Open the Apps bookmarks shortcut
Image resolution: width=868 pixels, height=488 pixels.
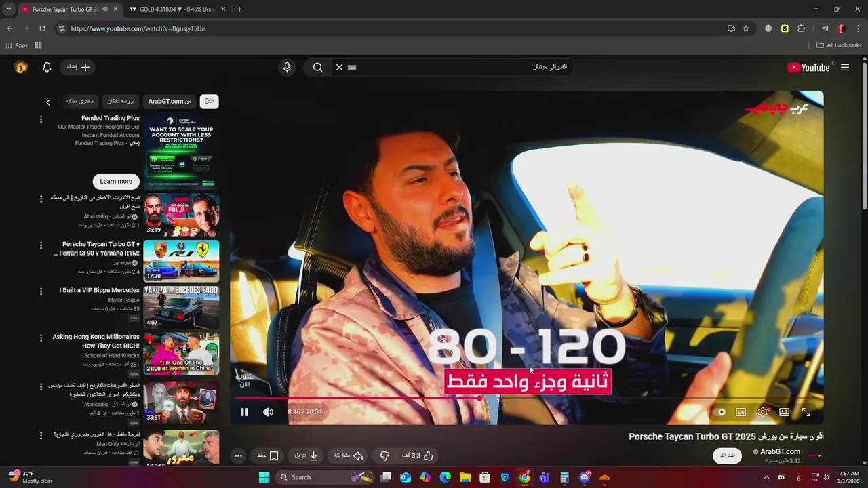click(x=17, y=45)
